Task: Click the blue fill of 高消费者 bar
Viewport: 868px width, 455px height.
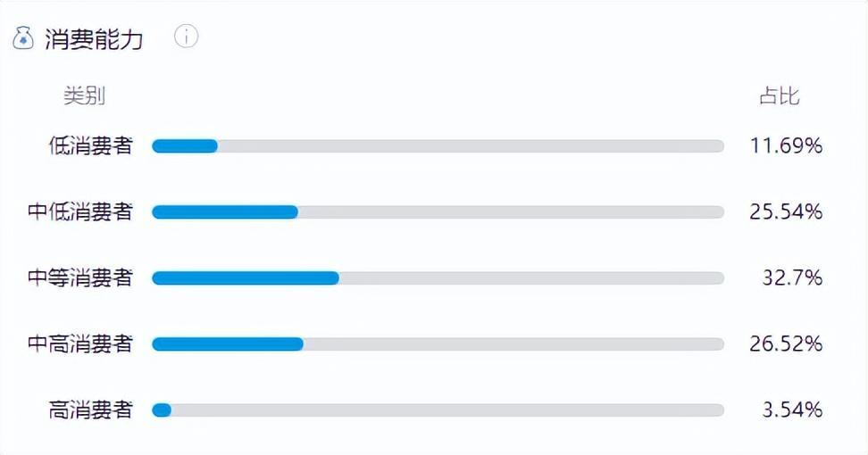Action: point(162,410)
